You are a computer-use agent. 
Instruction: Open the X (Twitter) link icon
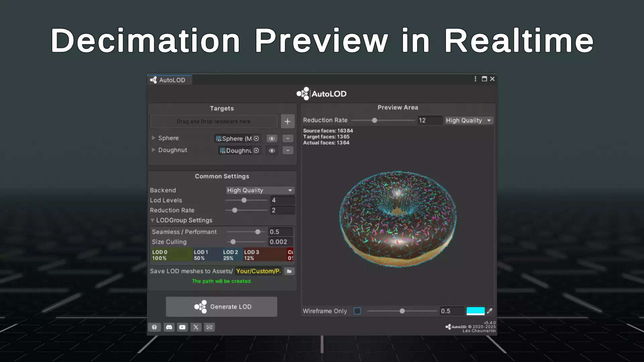(x=196, y=327)
